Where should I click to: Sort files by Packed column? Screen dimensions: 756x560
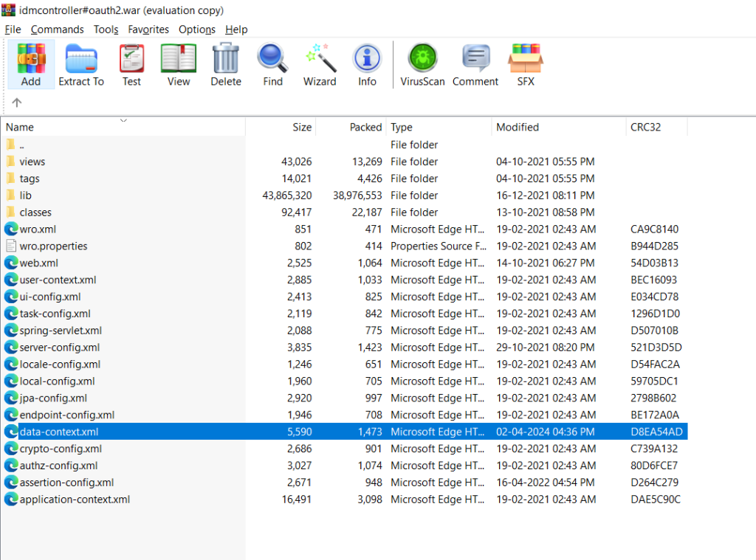coord(365,127)
